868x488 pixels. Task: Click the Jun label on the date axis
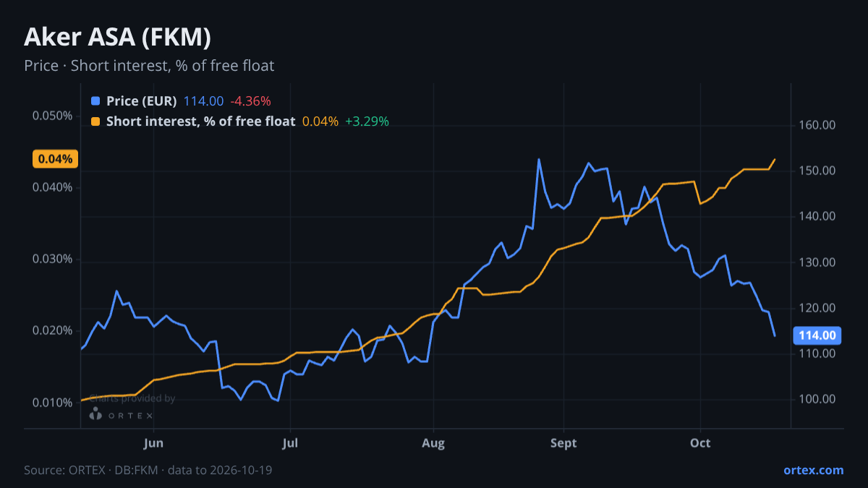(153, 443)
